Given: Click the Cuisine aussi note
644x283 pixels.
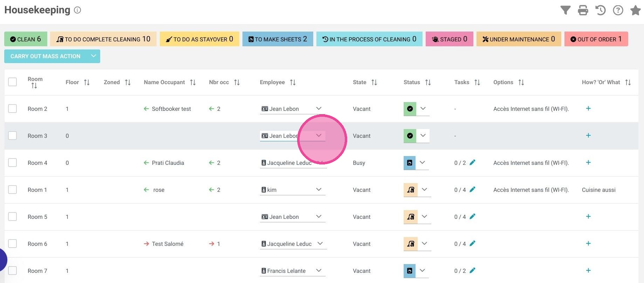Looking at the screenshot, I should click(599, 190).
